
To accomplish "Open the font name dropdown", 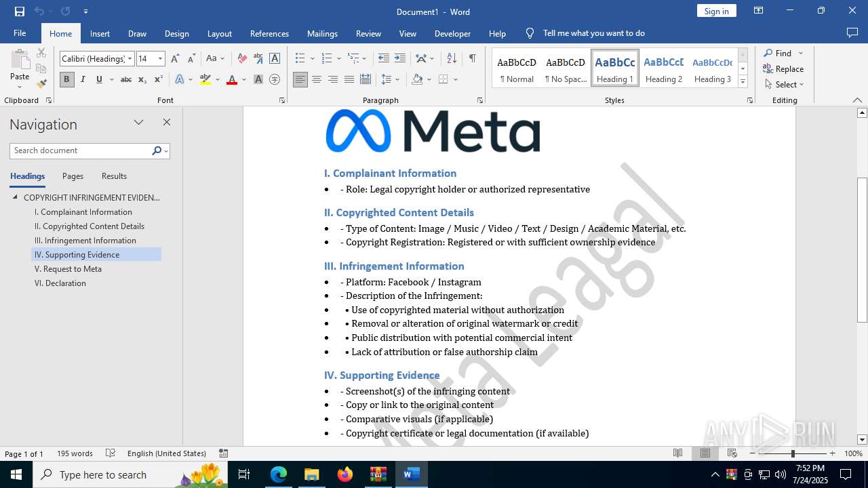I will point(130,59).
